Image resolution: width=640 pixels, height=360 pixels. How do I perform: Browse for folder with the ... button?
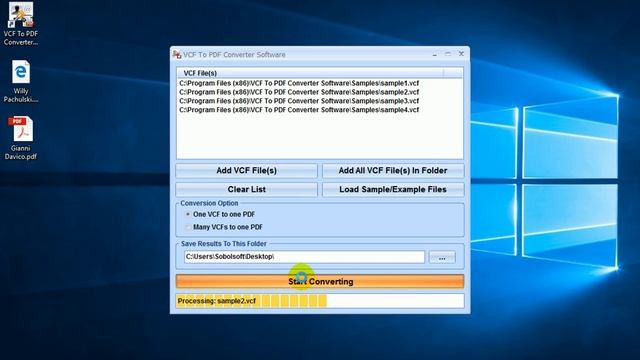[442, 257]
